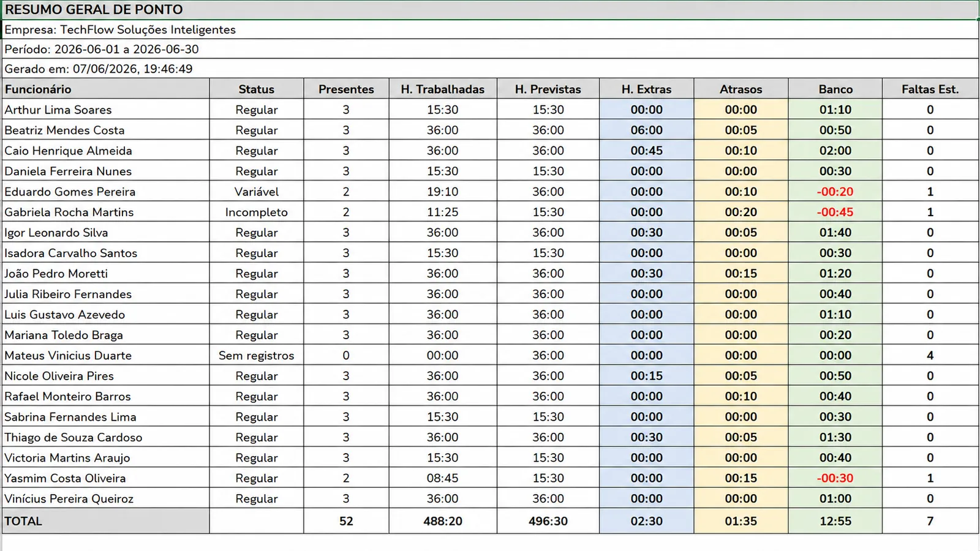Click Yasmim Costa Oliveira's 08:45 worked hours

click(443, 478)
